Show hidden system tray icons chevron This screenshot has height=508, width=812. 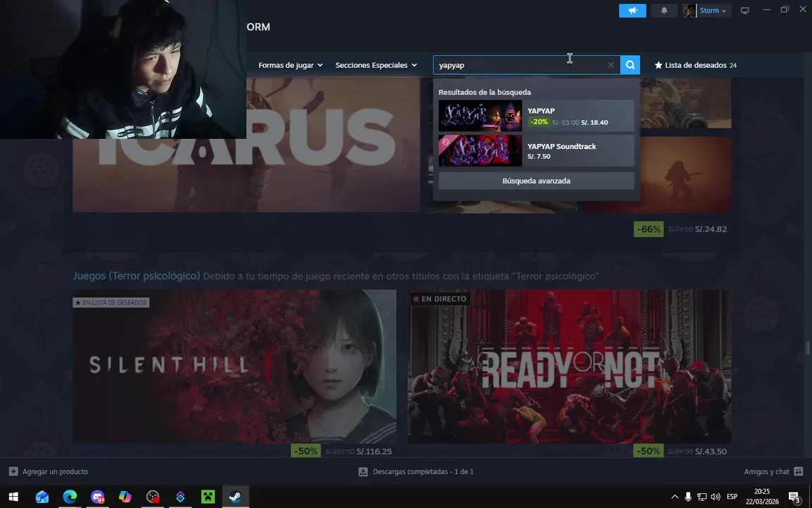click(675, 497)
